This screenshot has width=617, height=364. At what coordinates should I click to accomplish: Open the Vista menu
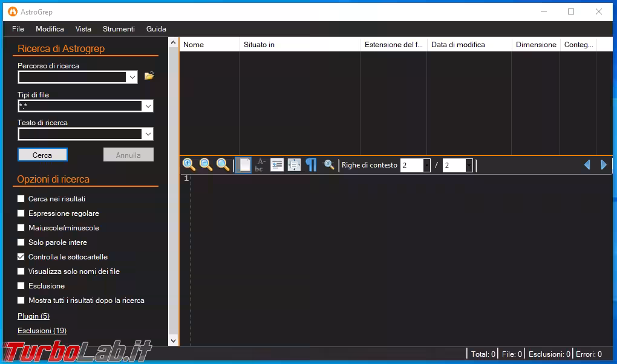coord(83,29)
